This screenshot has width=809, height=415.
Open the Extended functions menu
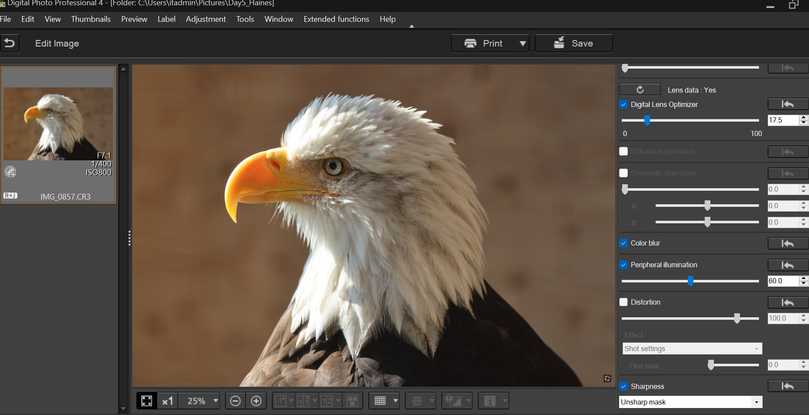(336, 19)
